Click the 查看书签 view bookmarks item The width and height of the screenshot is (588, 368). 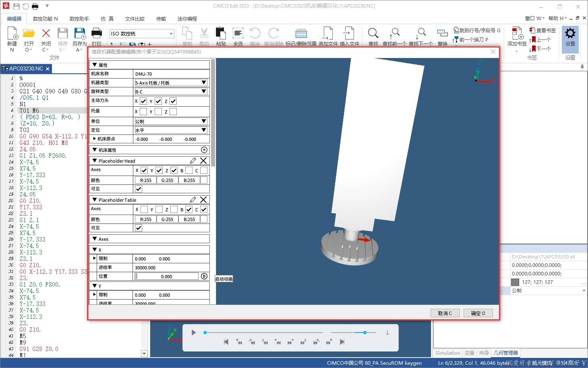(x=542, y=30)
